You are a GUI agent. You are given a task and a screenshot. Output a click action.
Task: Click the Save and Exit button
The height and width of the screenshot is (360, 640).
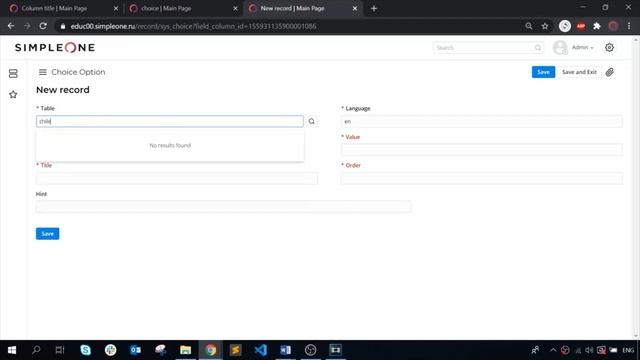pyautogui.click(x=579, y=72)
